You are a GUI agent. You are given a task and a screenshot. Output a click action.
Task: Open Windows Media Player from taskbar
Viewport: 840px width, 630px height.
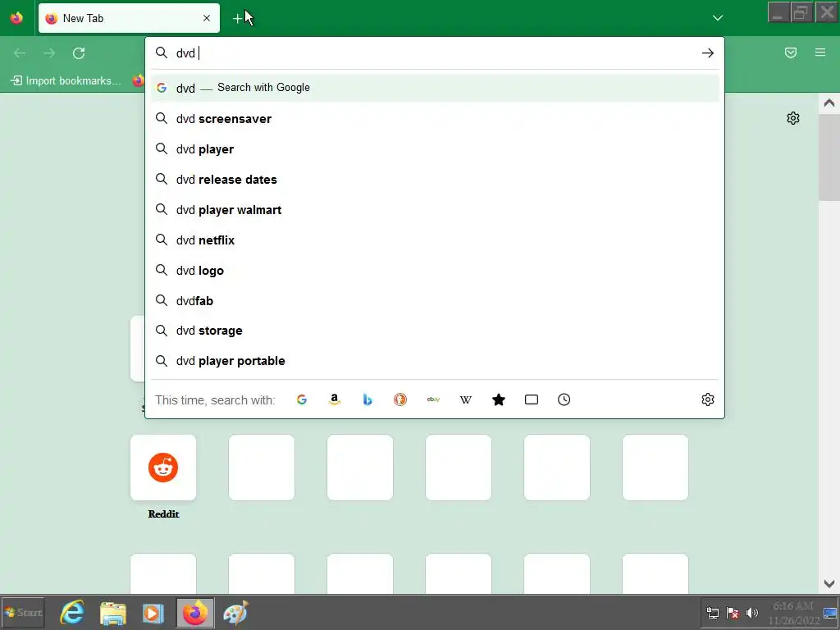tap(153, 612)
